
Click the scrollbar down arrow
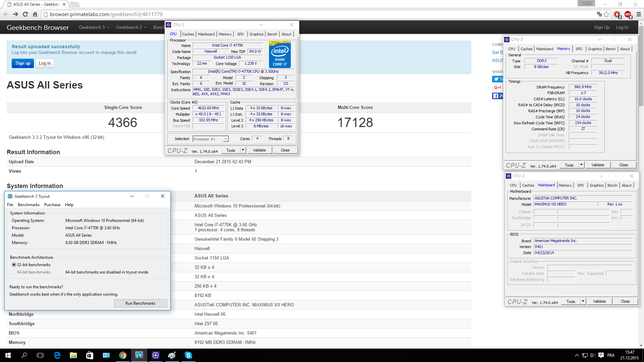(x=641, y=346)
